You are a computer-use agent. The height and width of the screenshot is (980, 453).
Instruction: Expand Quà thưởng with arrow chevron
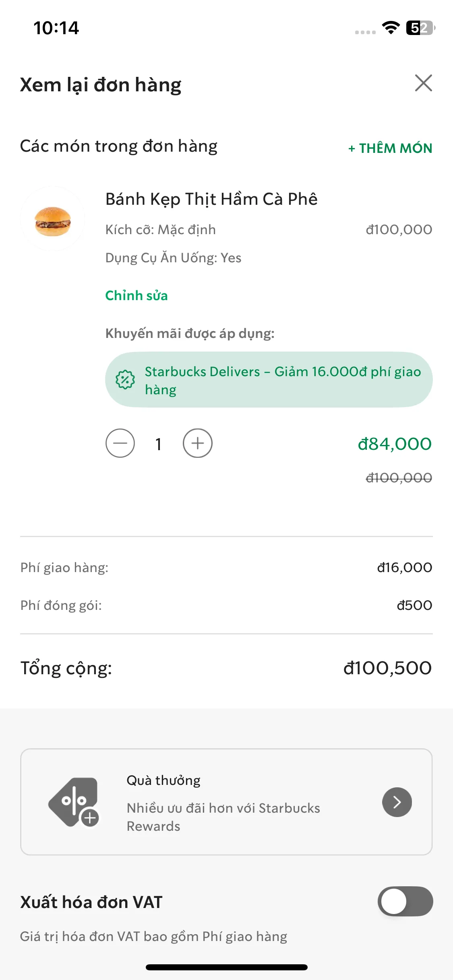[x=397, y=802]
